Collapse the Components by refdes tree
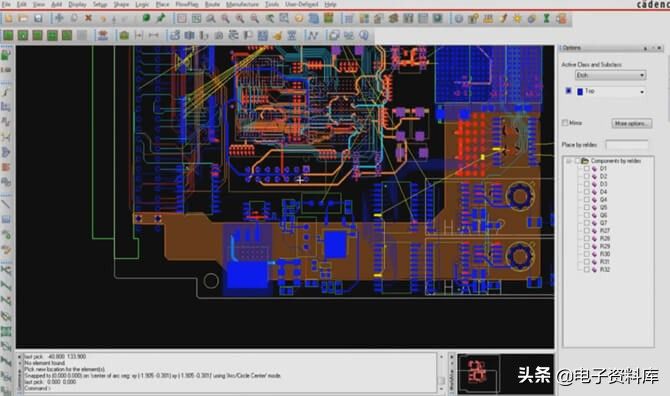Image resolution: width=670 pixels, height=396 pixels. coord(569,161)
